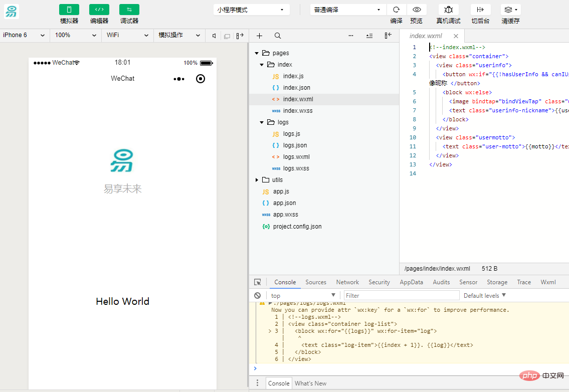Click the dock simulator arrow icon
Viewport: 569px width, 392px height.
point(240,36)
